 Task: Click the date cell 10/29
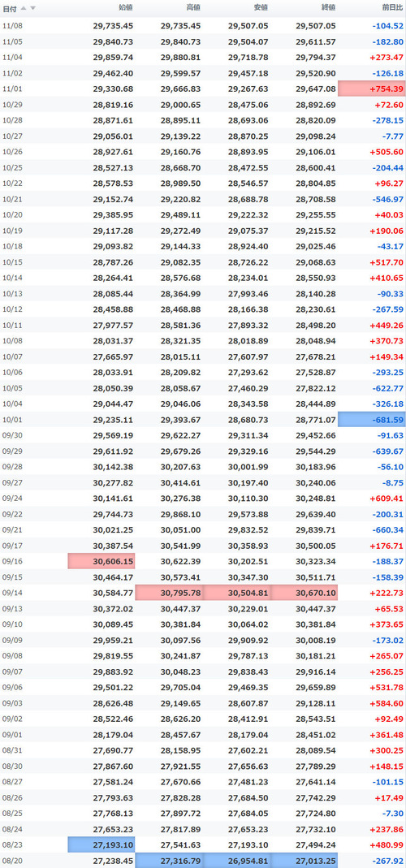(x=12, y=105)
